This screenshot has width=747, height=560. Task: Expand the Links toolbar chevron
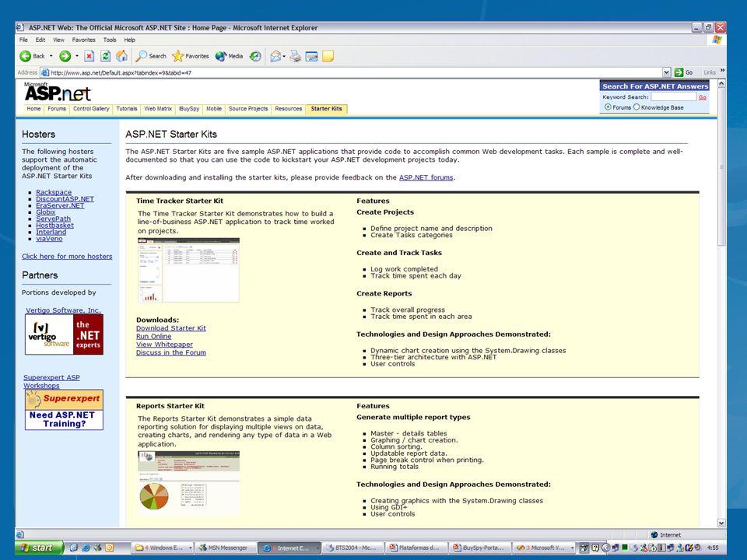722,71
